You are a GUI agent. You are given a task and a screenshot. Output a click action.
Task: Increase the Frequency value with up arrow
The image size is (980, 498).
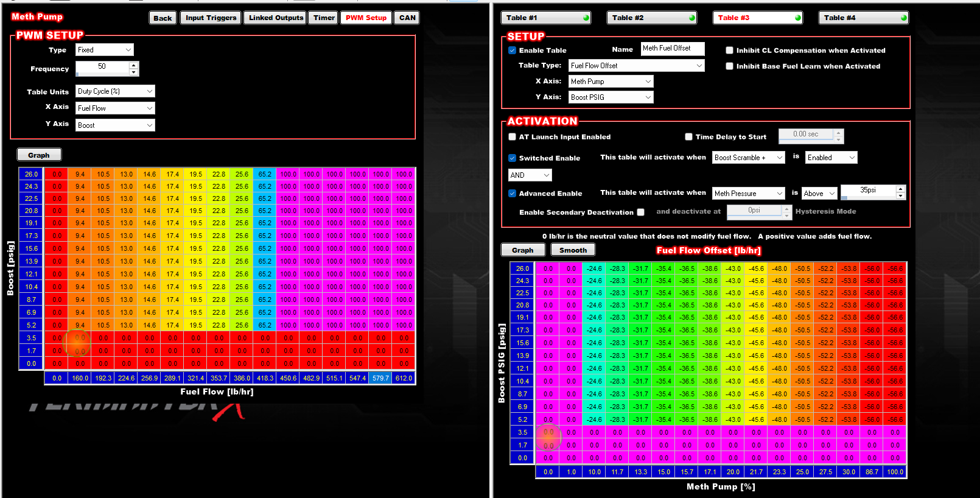(133, 65)
